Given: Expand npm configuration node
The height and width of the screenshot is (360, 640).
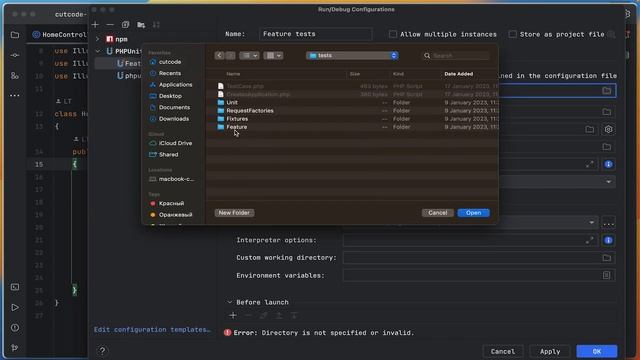Looking at the screenshot, I should (x=98, y=39).
